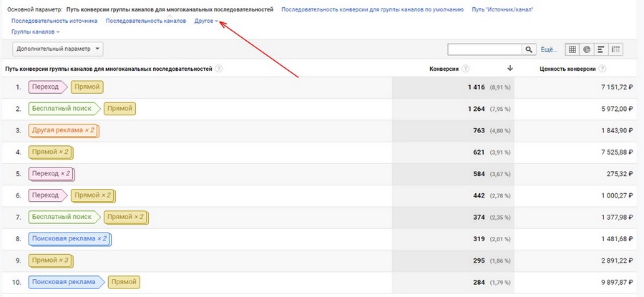
Task: Open help icon beside Путь конверсии column header
Action: click(219, 69)
